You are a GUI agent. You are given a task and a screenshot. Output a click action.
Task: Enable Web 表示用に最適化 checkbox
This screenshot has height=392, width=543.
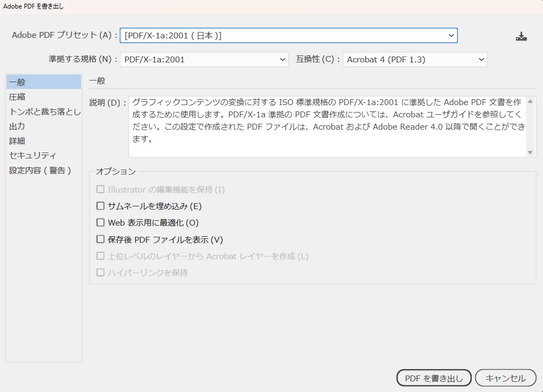pos(100,222)
